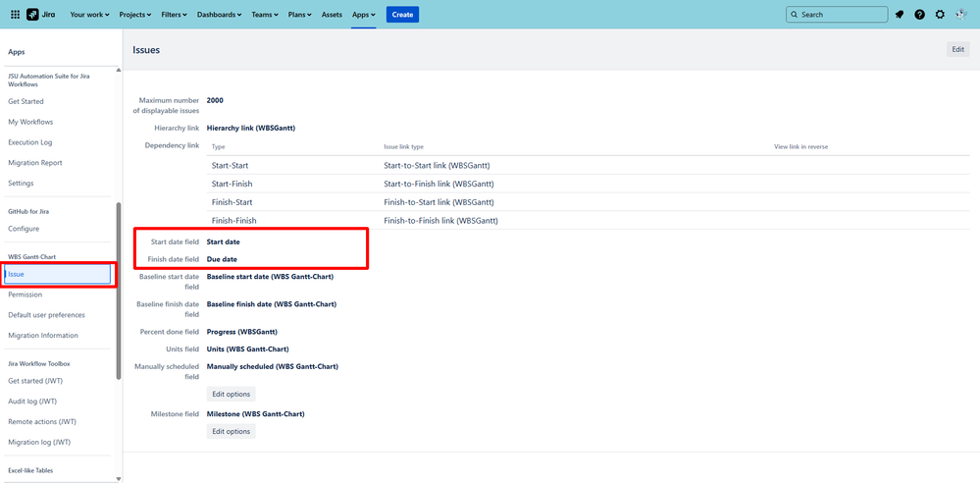This screenshot has height=483, width=980.
Task: Open the settings gear icon
Action: (x=940, y=15)
